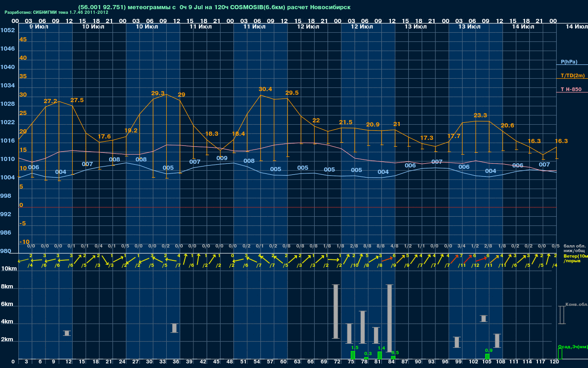
Task: Click the 009 pressure value label
Action: click(222, 158)
